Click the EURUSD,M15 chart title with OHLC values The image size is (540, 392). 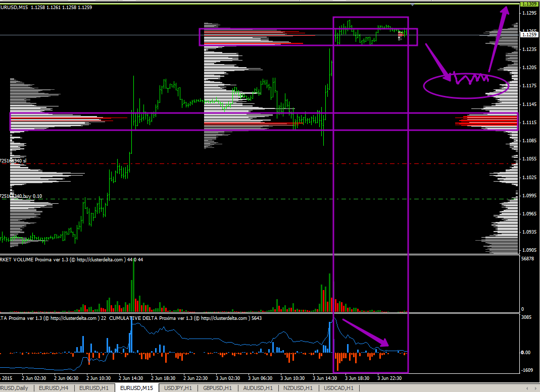point(46,7)
